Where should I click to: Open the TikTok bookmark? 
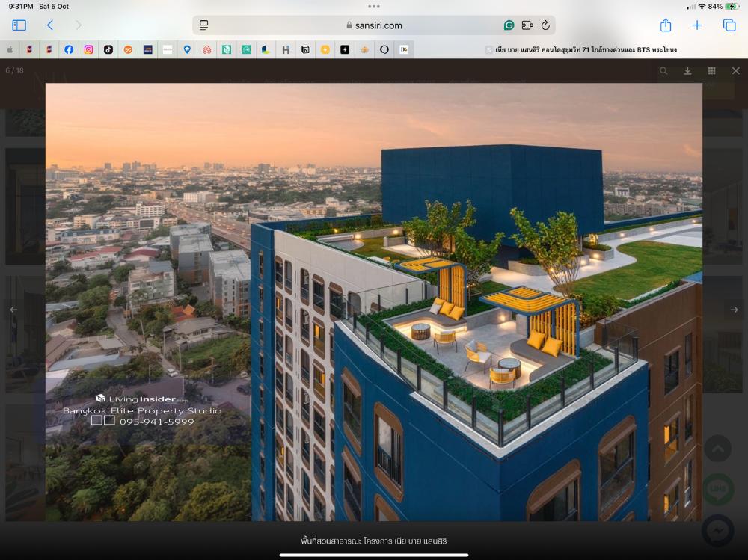point(108,49)
